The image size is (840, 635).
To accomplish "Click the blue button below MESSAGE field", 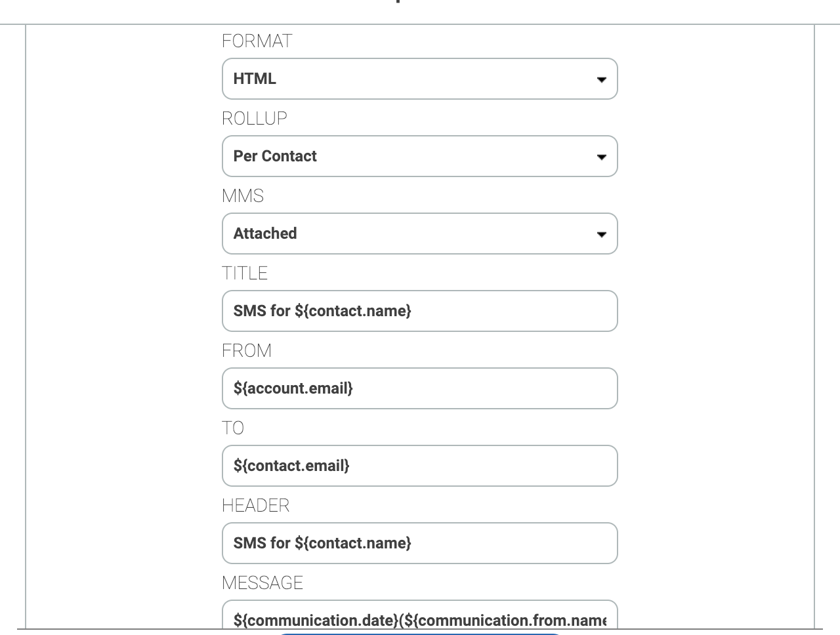I will click(420, 634).
